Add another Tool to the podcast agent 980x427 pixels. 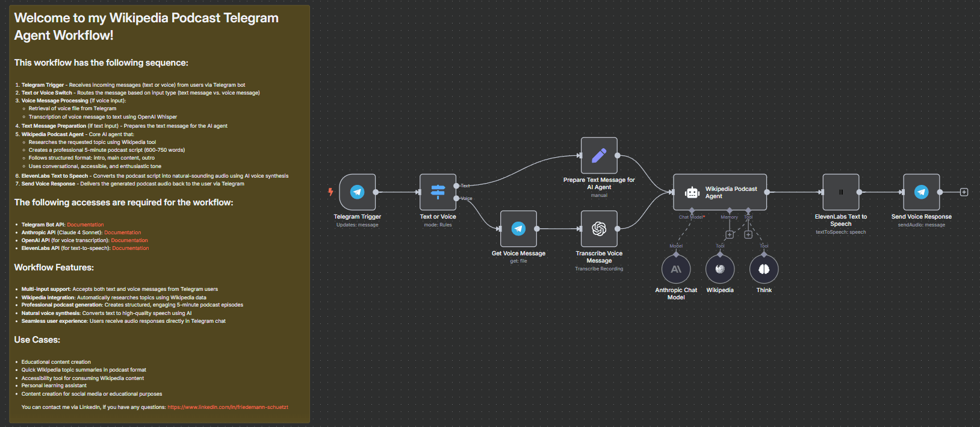coord(748,234)
